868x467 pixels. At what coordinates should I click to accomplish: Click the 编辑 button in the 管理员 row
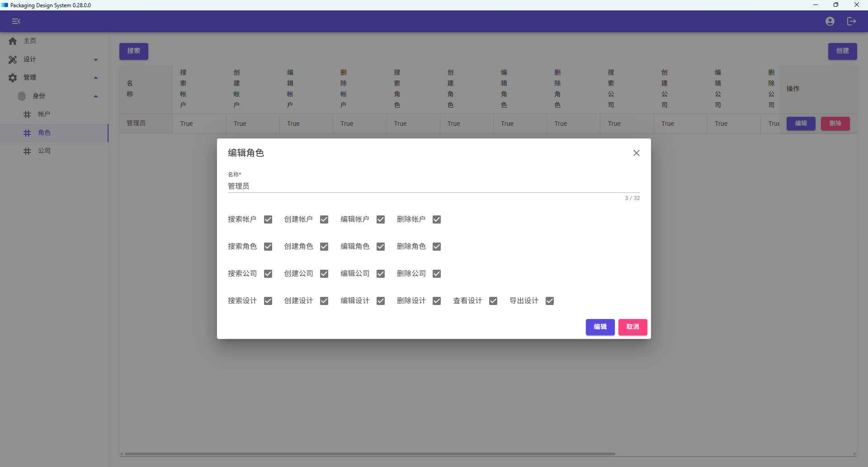801,124
